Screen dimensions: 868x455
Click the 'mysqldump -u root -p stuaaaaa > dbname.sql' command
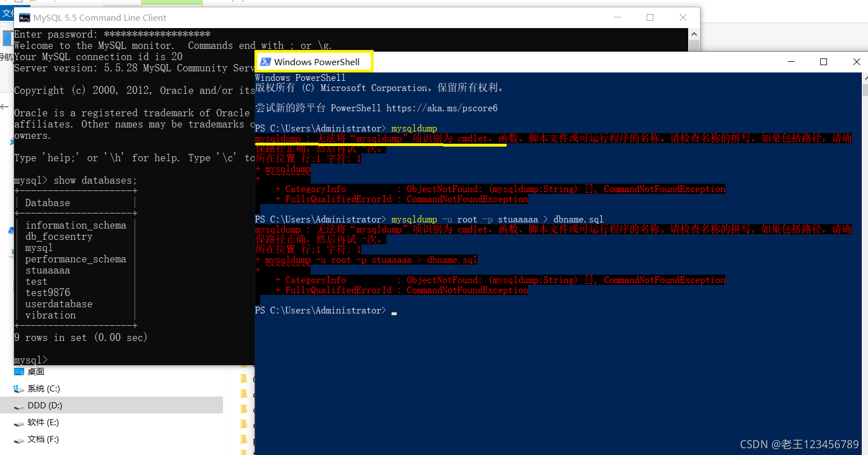click(497, 219)
